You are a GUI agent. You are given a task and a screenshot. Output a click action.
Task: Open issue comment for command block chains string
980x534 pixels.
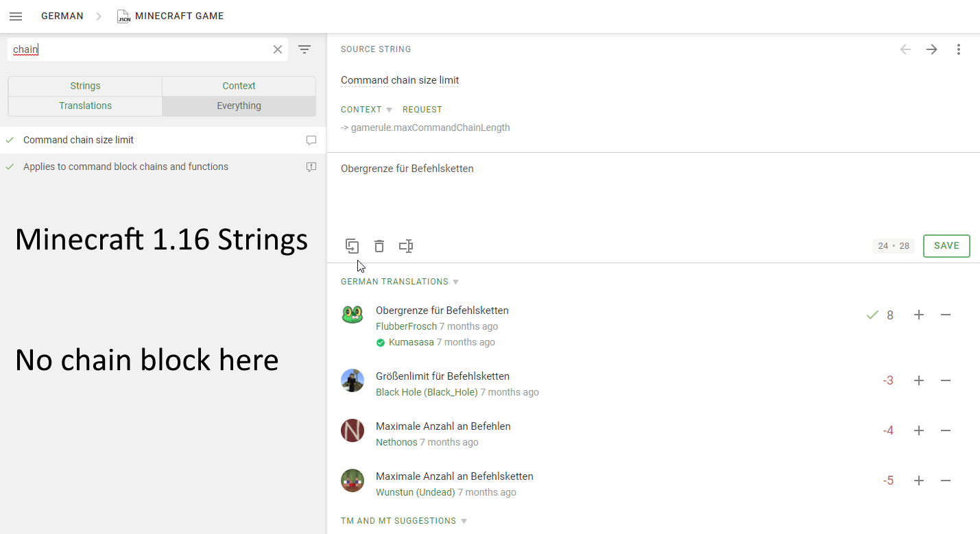[x=311, y=167]
